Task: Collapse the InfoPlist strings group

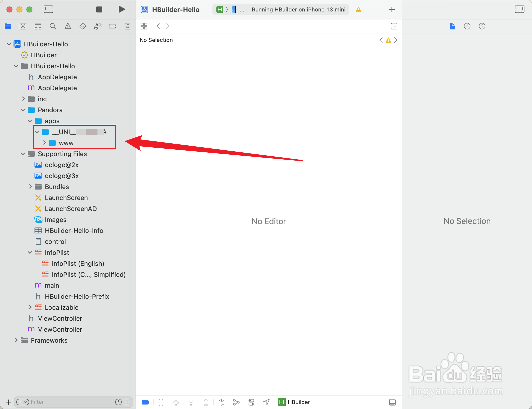Action: click(x=30, y=253)
